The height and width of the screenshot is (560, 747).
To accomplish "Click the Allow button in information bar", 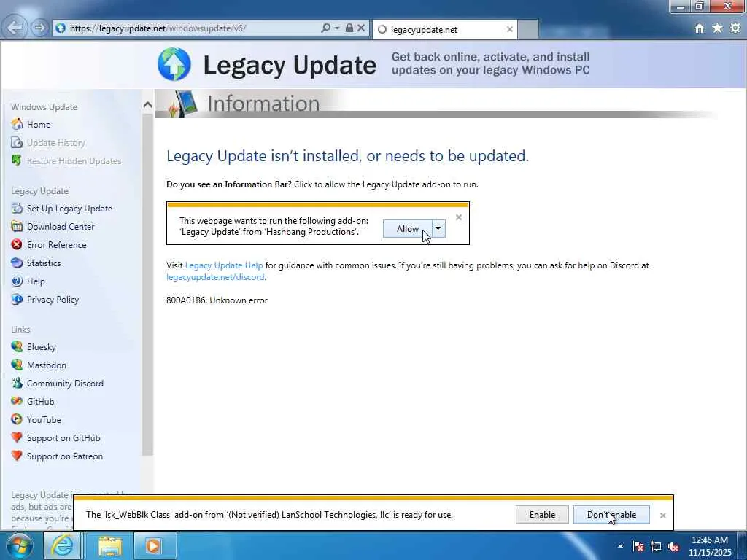I will click(x=408, y=228).
